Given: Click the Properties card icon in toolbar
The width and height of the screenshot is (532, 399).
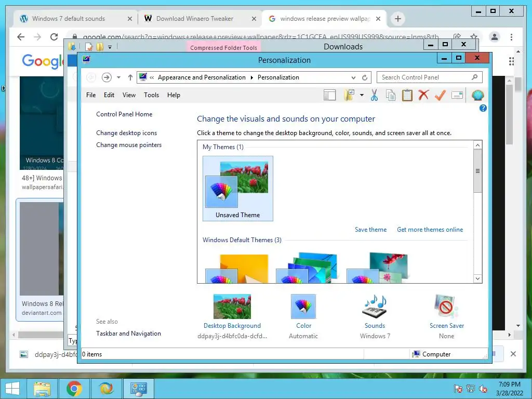Looking at the screenshot, I should (x=457, y=96).
